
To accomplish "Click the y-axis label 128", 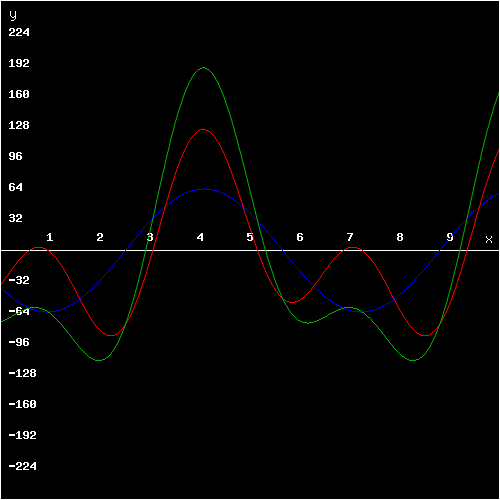I will [19, 125].
